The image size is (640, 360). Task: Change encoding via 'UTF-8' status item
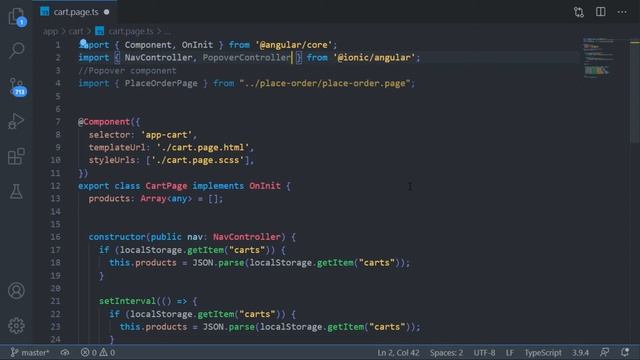[x=484, y=352]
